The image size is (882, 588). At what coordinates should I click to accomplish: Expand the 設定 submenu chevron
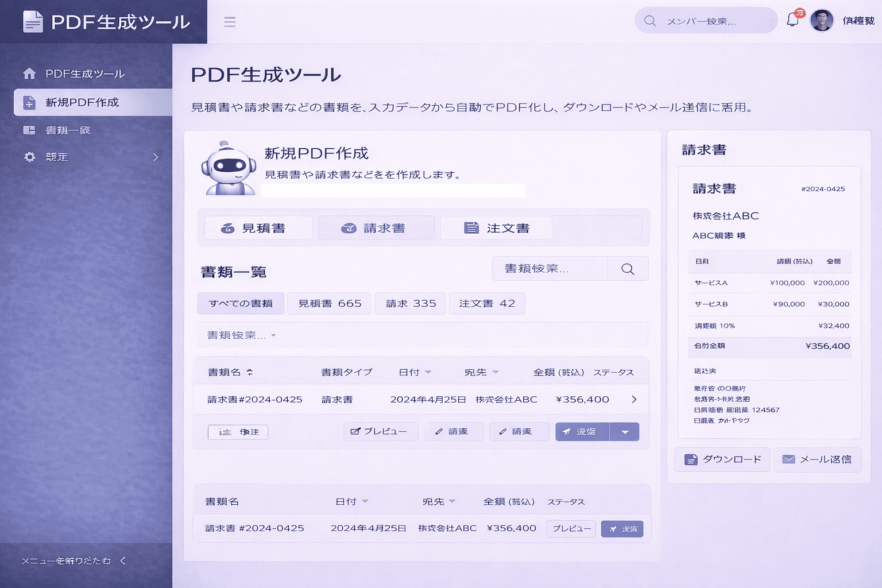coord(156,157)
